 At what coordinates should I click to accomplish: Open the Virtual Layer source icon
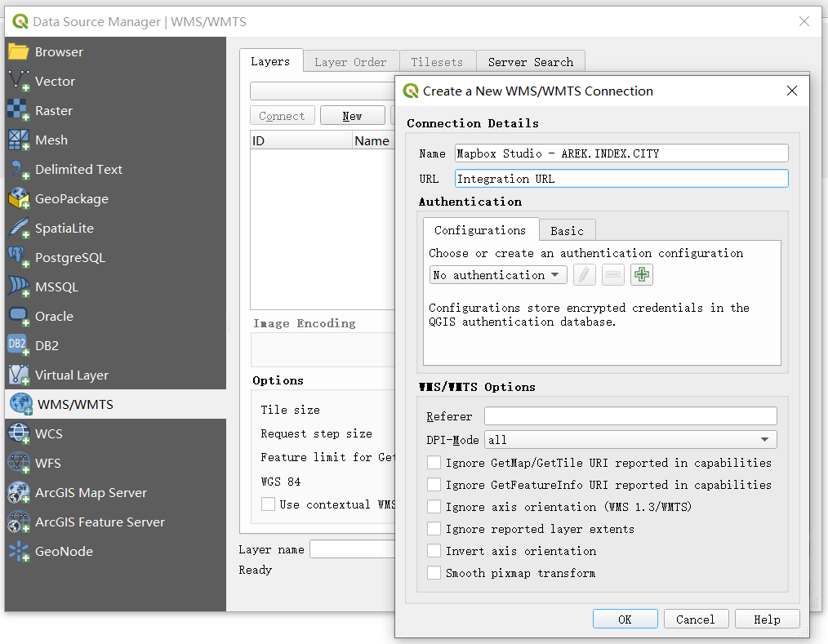[19, 375]
